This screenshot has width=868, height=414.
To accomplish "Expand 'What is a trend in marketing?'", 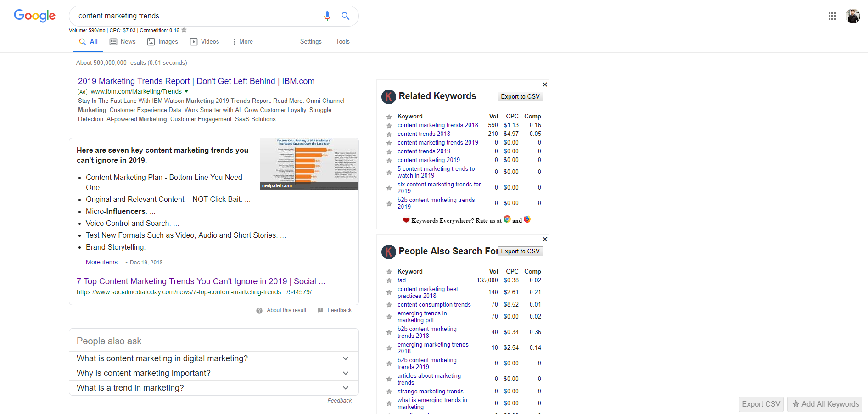I will click(214, 388).
